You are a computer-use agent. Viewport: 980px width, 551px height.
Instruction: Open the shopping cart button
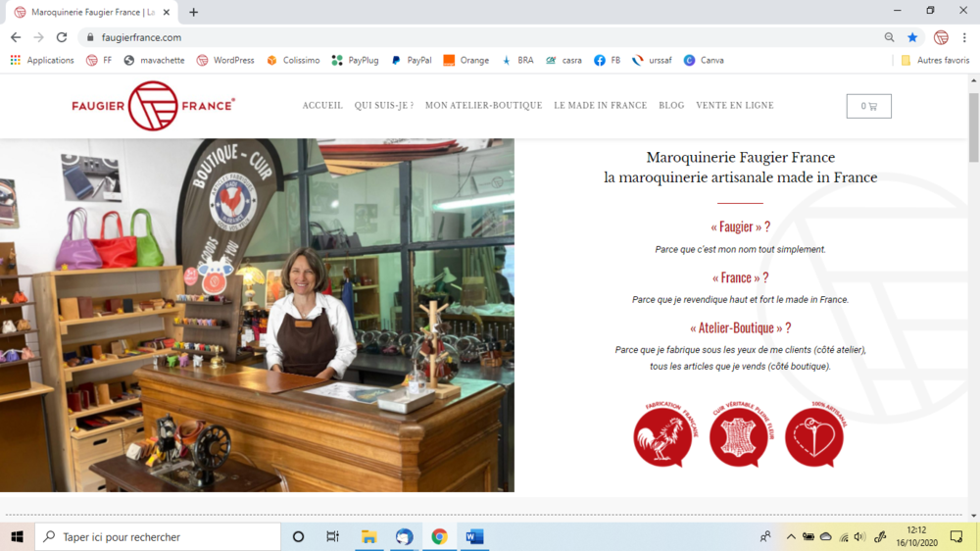click(868, 106)
